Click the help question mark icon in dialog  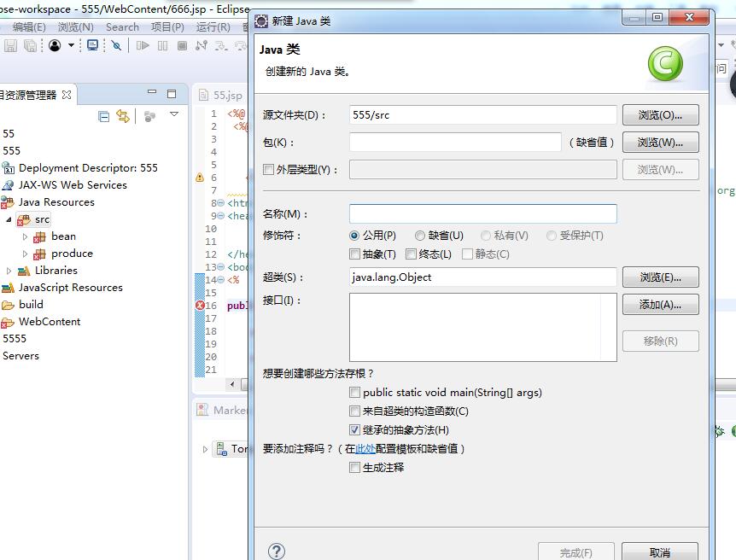(277, 551)
